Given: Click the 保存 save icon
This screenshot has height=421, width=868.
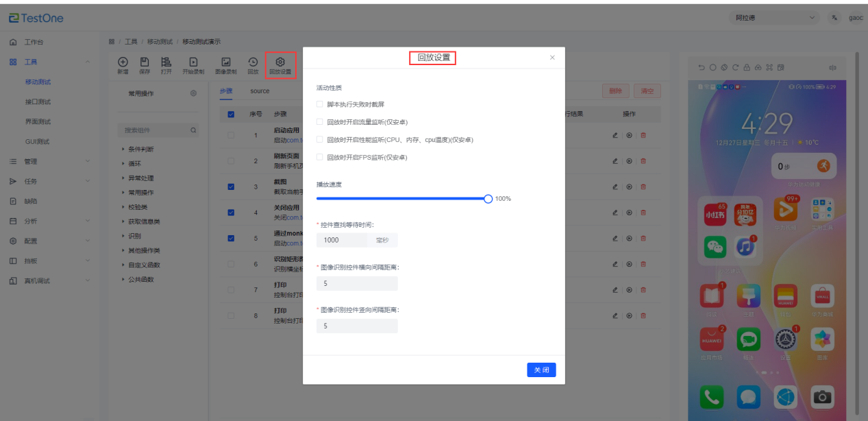Looking at the screenshot, I should coord(145,62).
